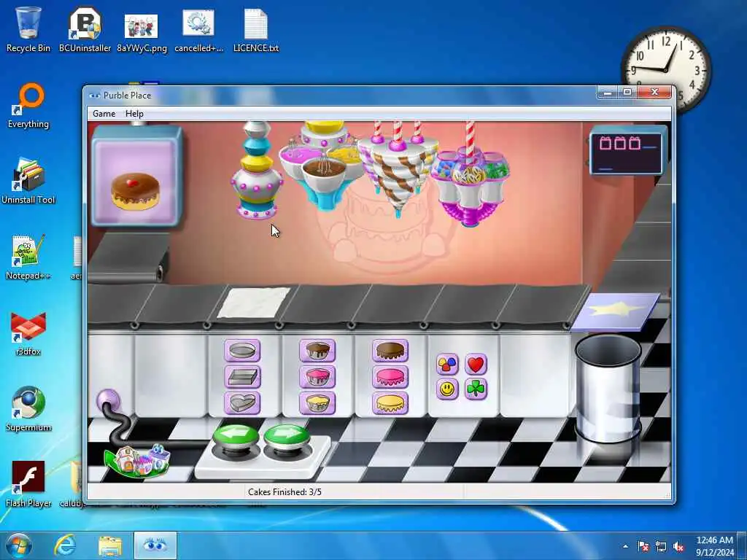Close the Purble Place window
Screen dimensions: 747x560
point(654,93)
